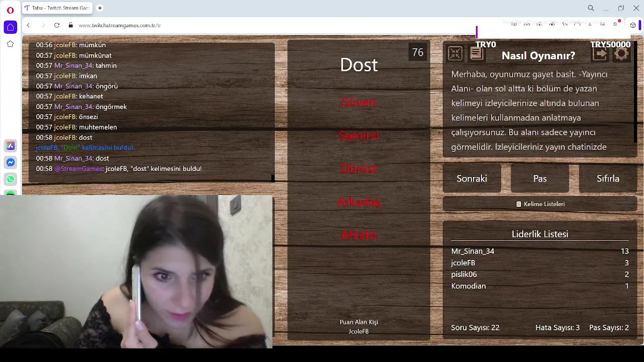Reset the game with Sıfırla button
The width and height of the screenshot is (644, 362).
pos(608,178)
